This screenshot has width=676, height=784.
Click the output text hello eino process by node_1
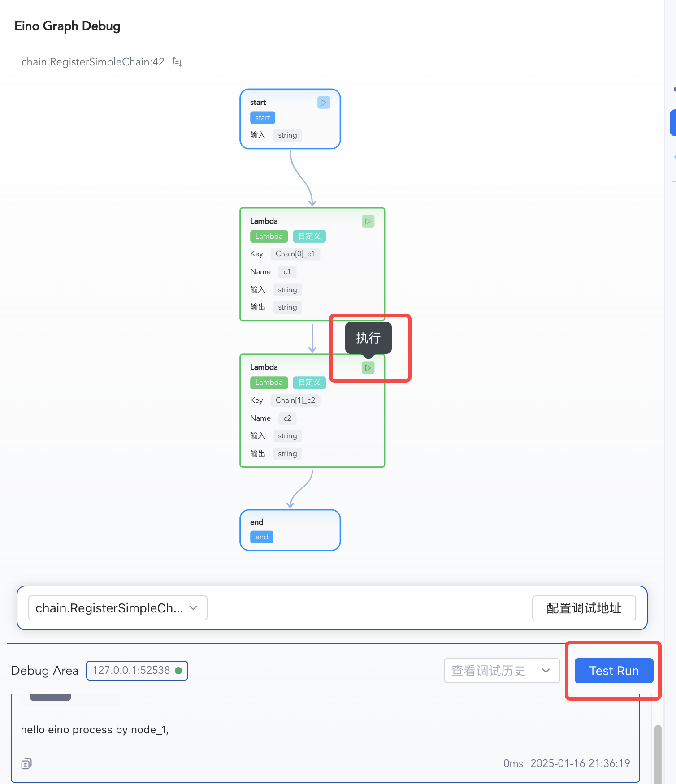[x=95, y=730]
